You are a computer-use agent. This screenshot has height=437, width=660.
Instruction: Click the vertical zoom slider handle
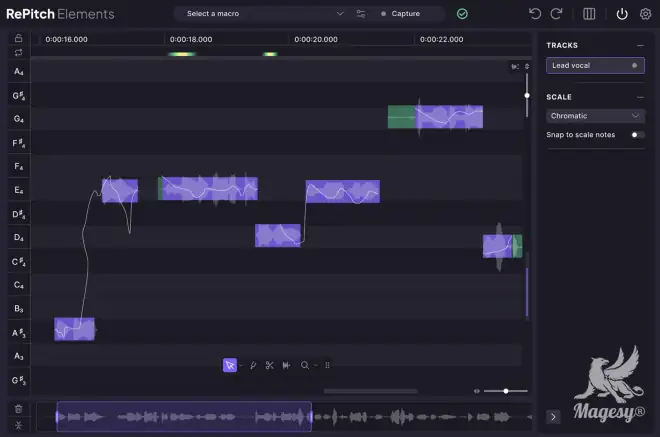527,96
